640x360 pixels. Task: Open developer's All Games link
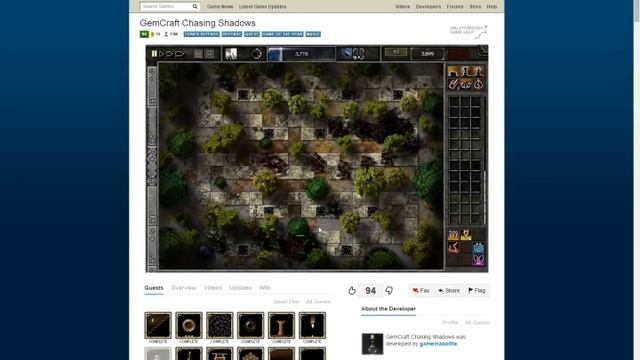pyautogui.click(x=477, y=322)
